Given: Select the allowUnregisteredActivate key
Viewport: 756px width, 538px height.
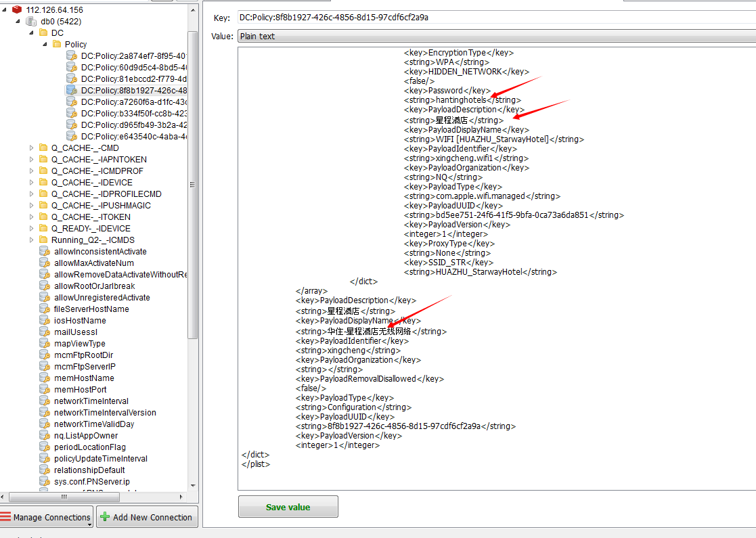Looking at the screenshot, I should (x=102, y=298).
